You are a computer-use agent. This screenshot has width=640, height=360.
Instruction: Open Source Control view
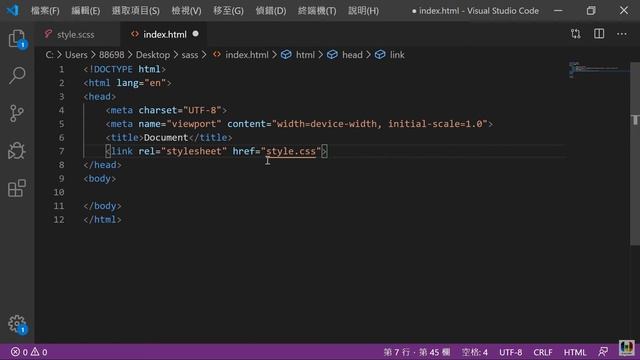17,113
